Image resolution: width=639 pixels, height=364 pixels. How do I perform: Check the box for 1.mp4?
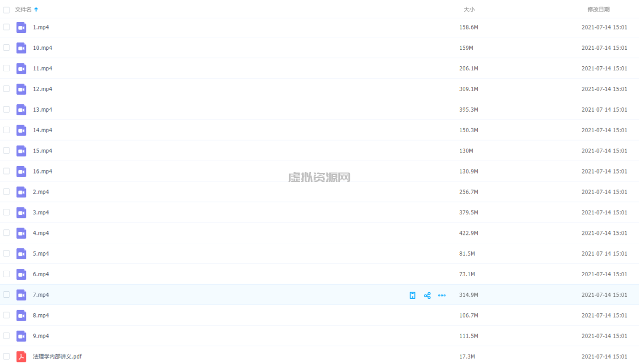tap(6, 27)
